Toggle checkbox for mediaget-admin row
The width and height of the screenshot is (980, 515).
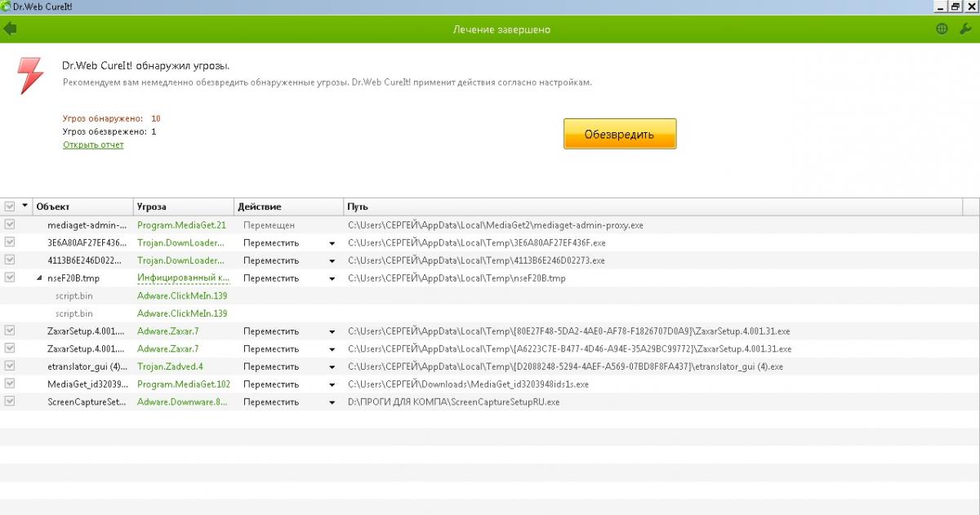tap(10, 224)
